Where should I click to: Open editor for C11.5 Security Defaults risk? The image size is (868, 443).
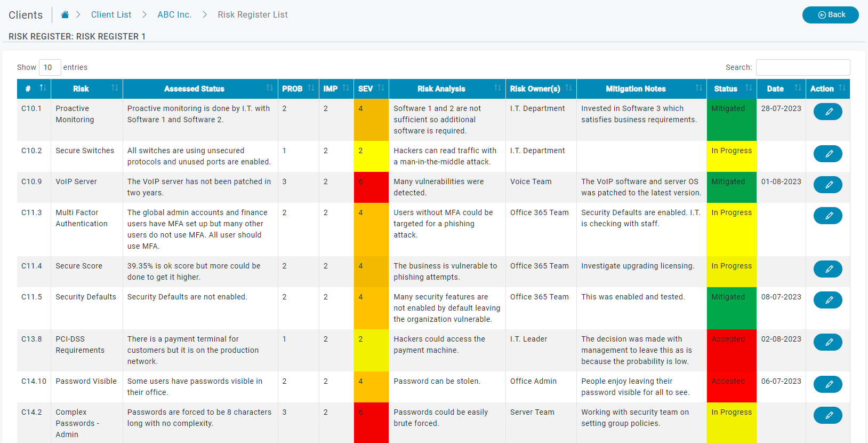click(x=827, y=300)
